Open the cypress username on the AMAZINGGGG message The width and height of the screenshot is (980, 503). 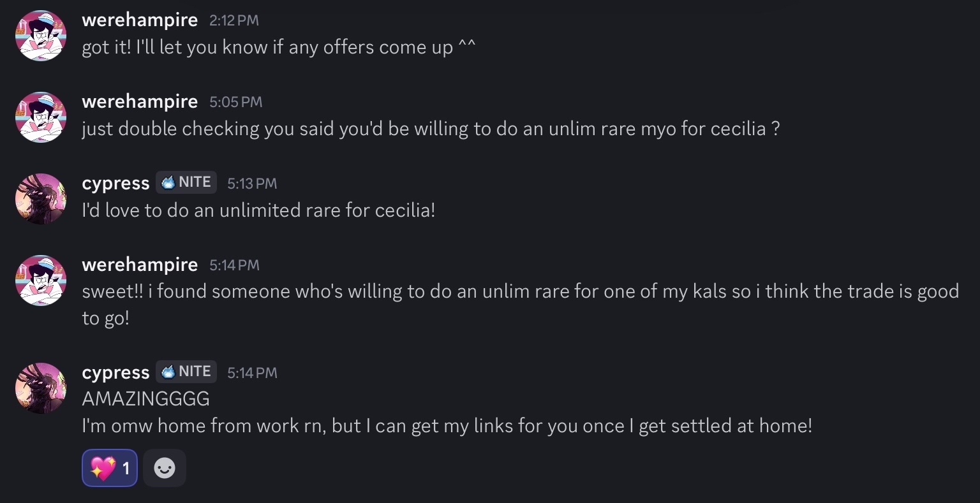[115, 372]
